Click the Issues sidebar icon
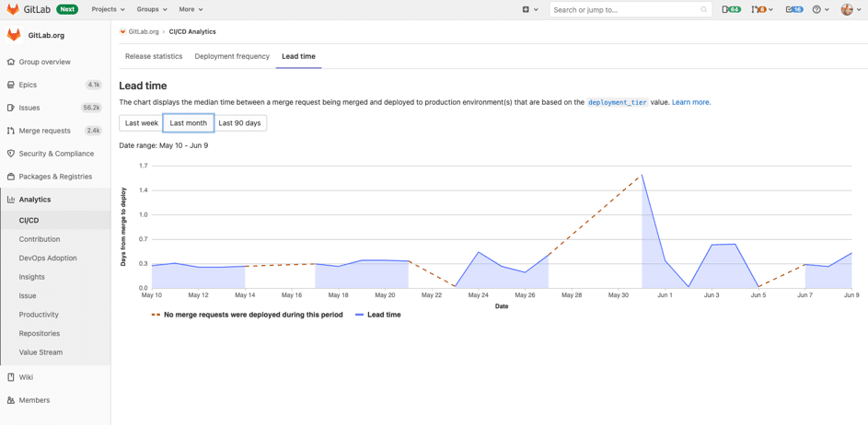The image size is (868, 425). tap(10, 108)
